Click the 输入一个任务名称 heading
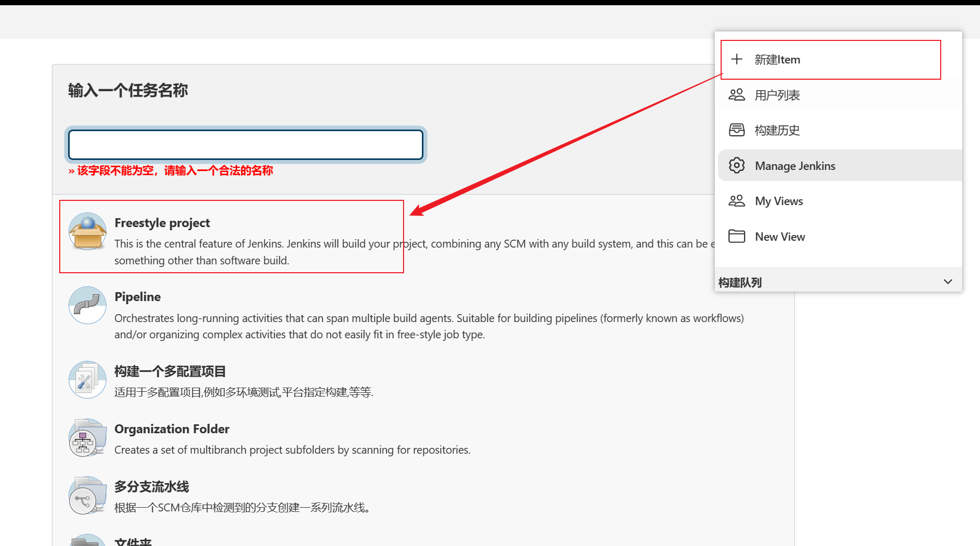 point(128,90)
